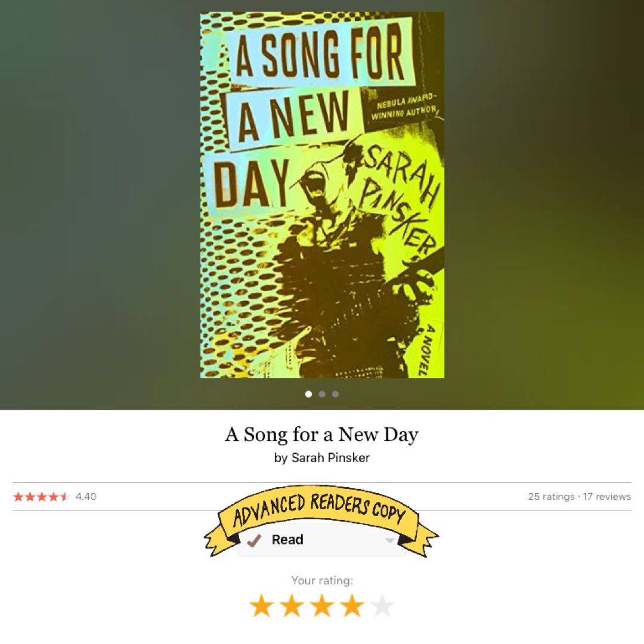The height and width of the screenshot is (644, 644).
Task: Click the brown checkmark beside Read
Action: (x=253, y=541)
